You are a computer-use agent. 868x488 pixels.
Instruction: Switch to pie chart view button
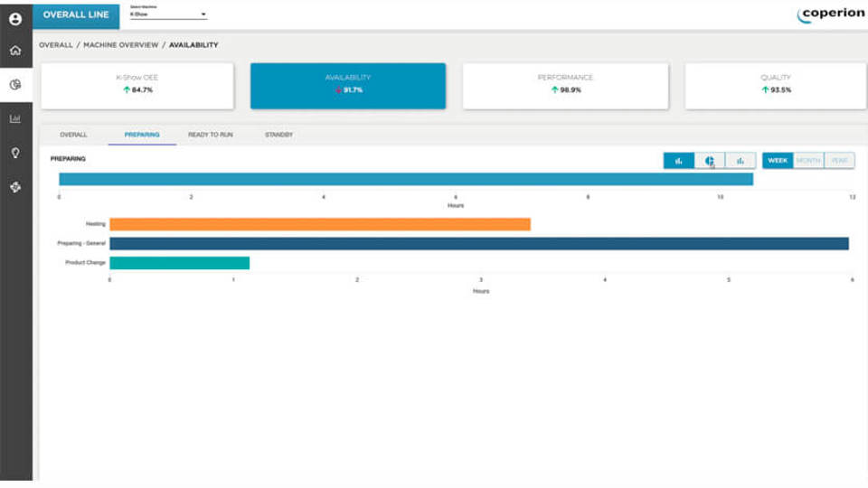click(710, 161)
